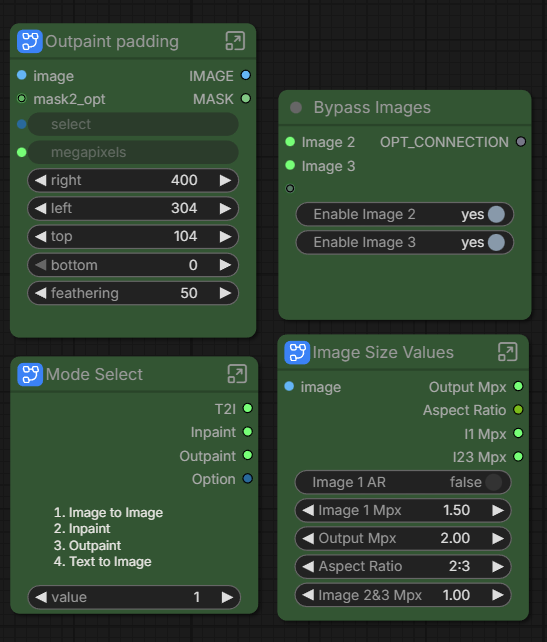This screenshot has width=547, height=642.
Task: Increase the right padding value arrow
Action: [225, 180]
